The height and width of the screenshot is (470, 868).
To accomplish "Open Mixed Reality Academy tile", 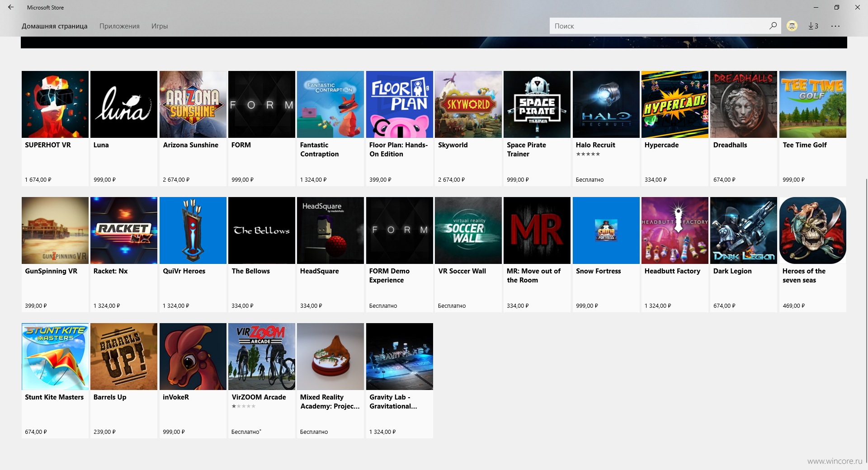I will (330, 381).
